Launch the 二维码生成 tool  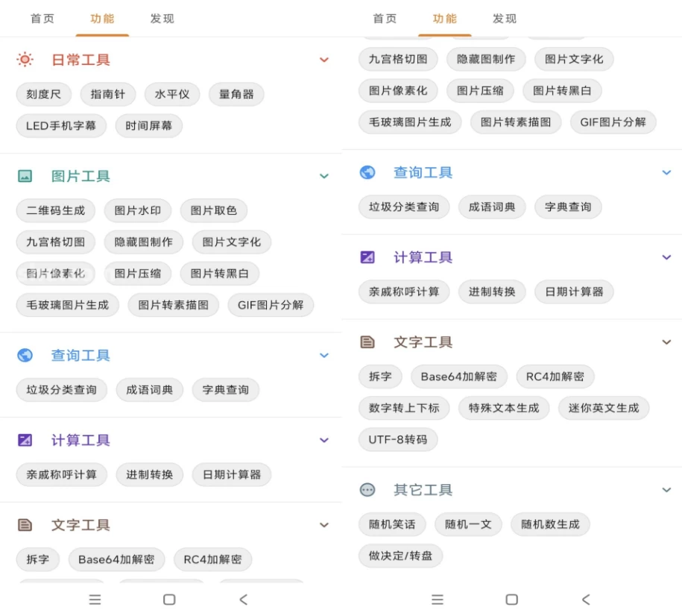click(56, 210)
